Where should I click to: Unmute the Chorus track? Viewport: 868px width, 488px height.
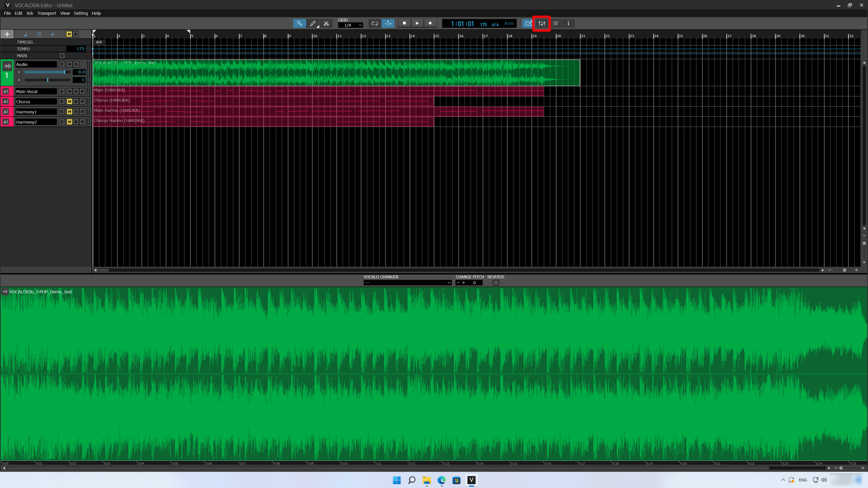coord(70,101)
